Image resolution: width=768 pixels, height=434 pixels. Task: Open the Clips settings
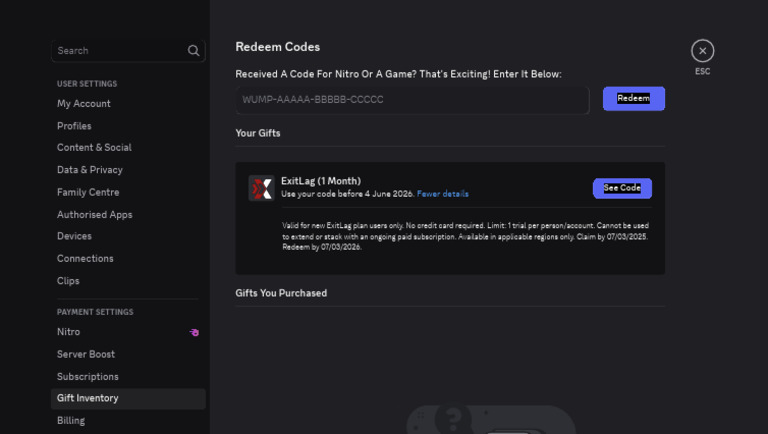coord(68,281)
